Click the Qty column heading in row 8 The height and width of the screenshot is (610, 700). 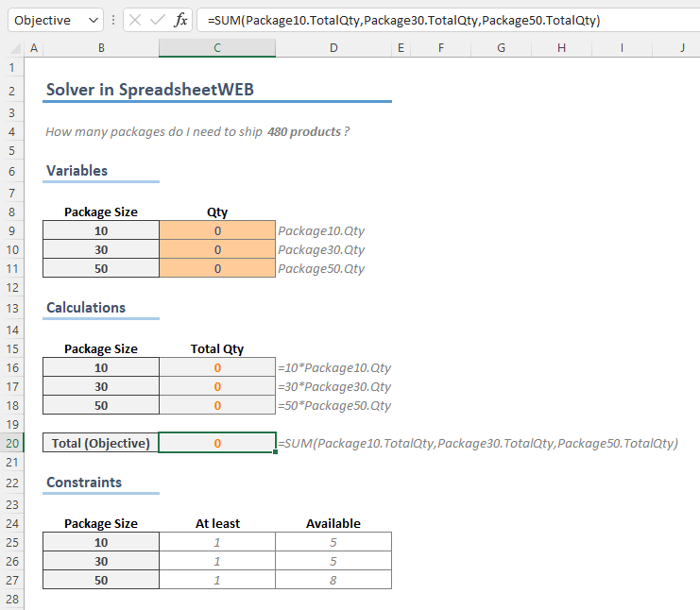point(217,212)
